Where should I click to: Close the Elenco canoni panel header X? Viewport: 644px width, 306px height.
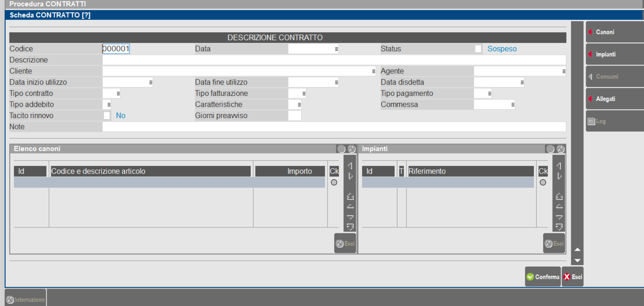tap(351, 149)
